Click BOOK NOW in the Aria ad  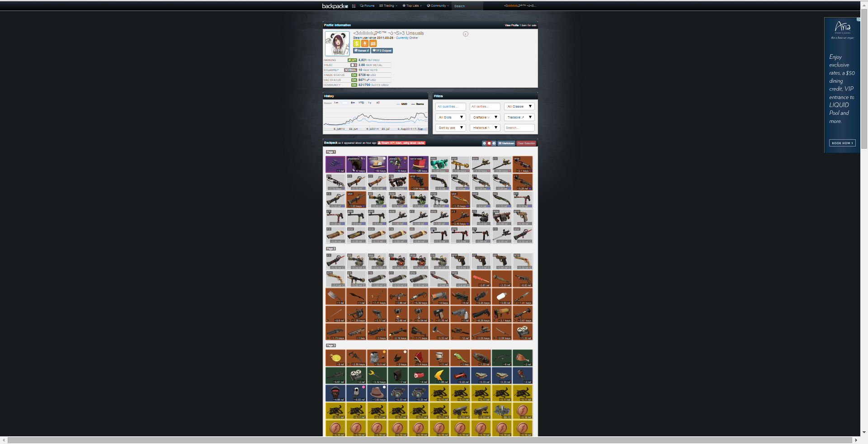842,143
